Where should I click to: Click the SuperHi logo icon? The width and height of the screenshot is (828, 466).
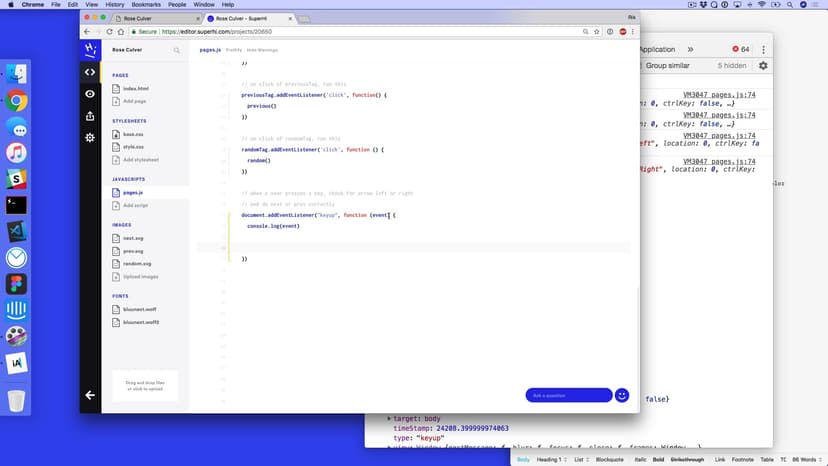90,49
